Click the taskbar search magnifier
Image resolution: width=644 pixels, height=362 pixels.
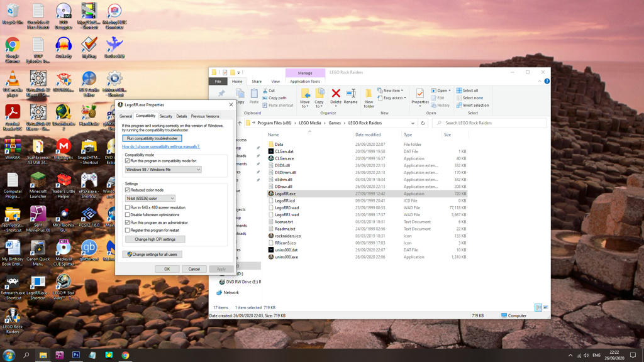[26, 355]
